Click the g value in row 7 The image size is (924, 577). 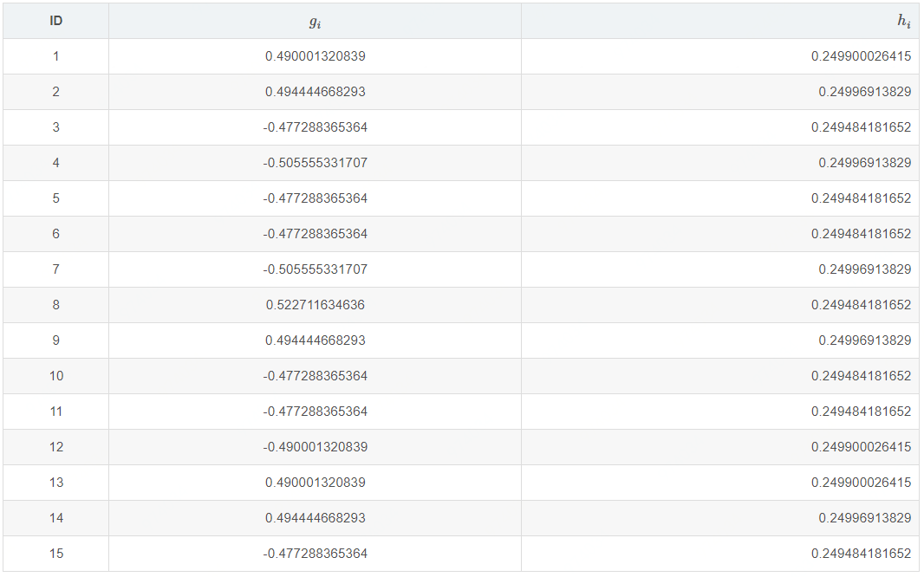(316, 269)
